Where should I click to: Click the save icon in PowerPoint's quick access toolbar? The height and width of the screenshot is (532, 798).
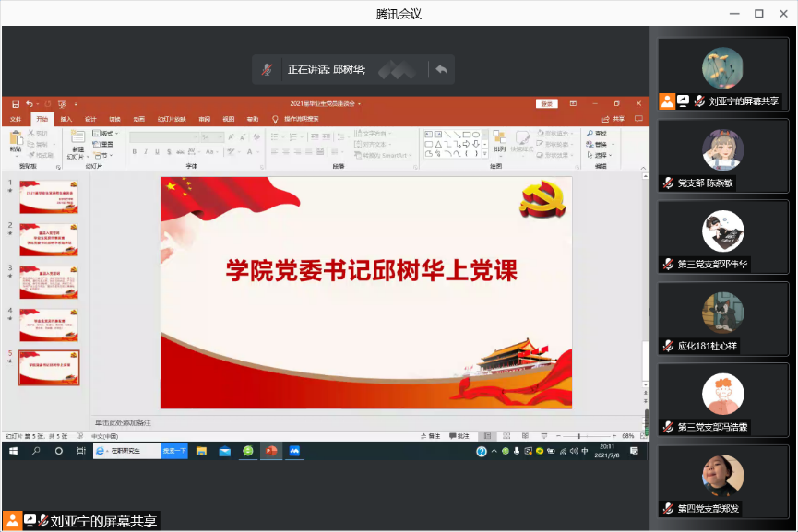click(16, 104)
